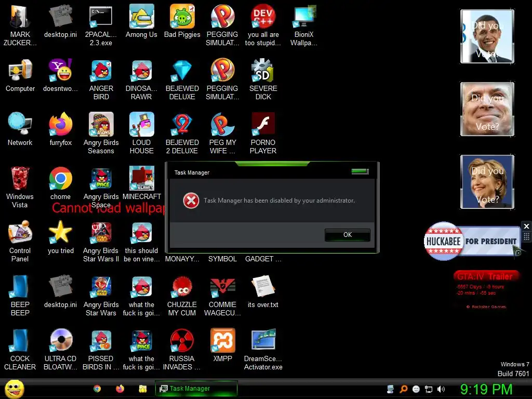532x399 pixels.
Task: Select the SYMBOL icon label
Action: point(222,259)
